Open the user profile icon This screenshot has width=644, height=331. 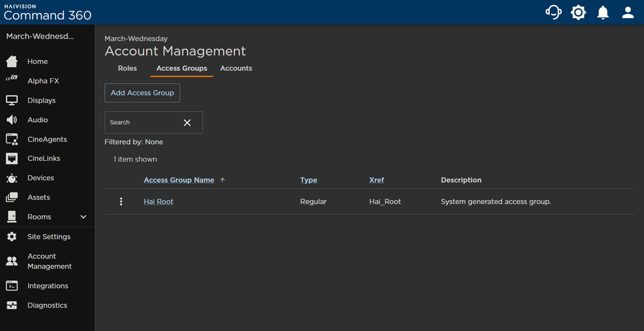(x=628, y=12)
